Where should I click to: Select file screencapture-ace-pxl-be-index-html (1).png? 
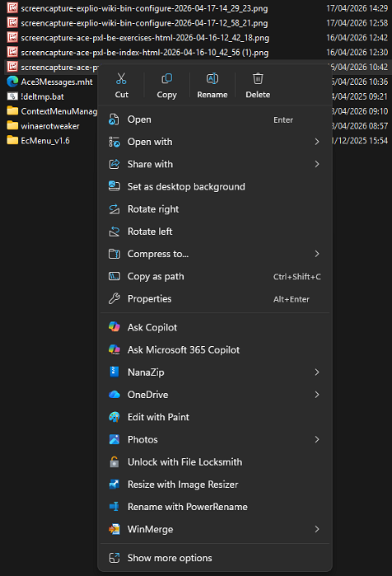[x=145, y=52]
